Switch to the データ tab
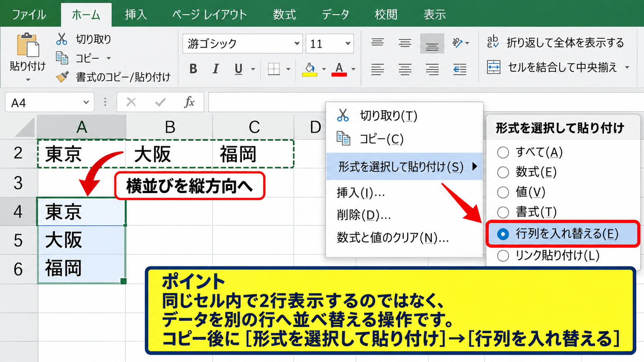 336,15
